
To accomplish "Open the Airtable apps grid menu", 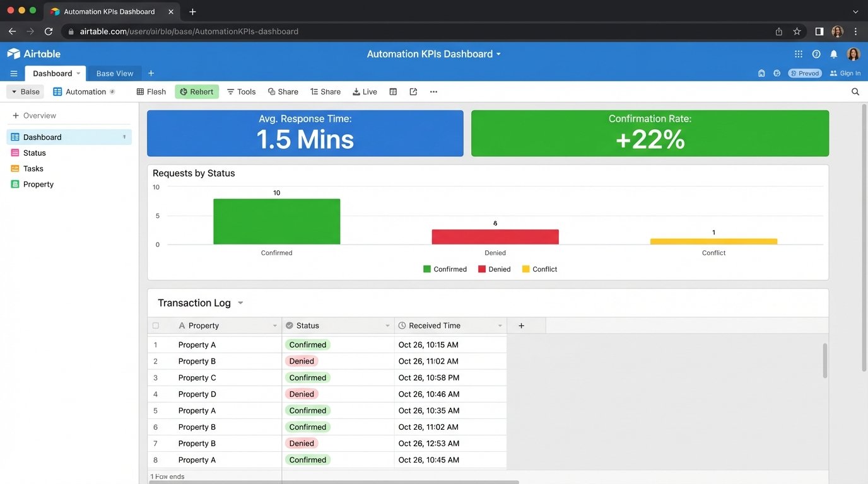I will click(x=798, y=54).
